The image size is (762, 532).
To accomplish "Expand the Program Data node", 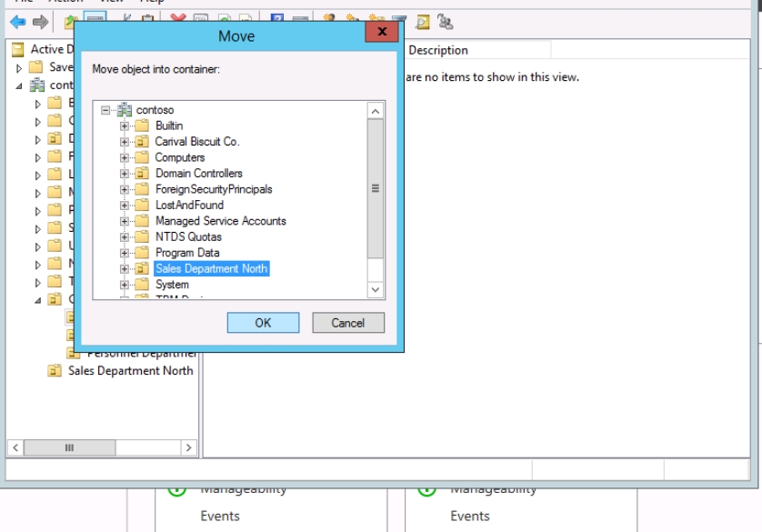I will tap(125, 253).
